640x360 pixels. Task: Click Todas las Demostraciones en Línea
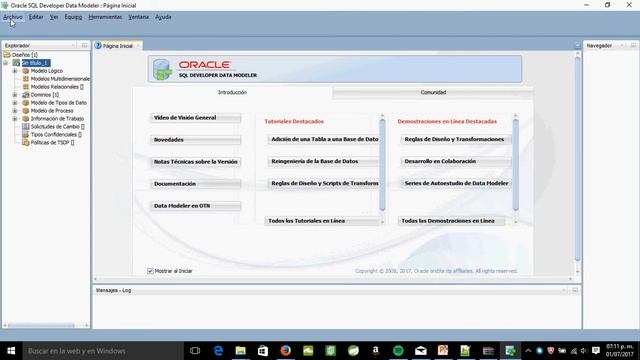pyautogui.click(x=451, y=221)
